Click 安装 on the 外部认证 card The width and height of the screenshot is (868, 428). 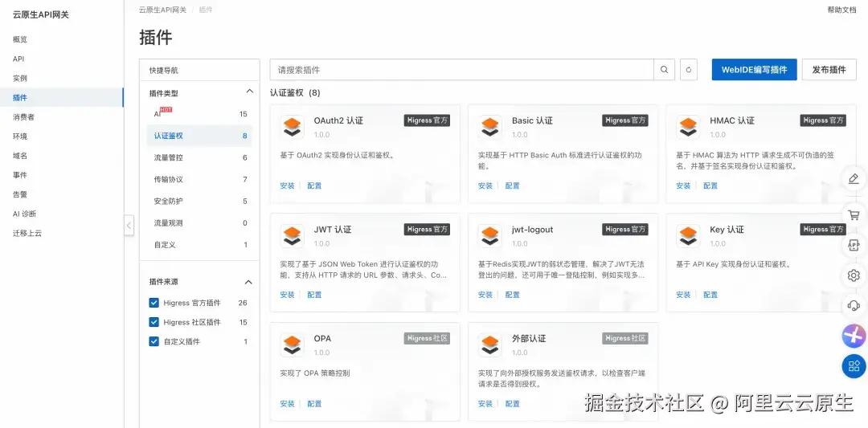[x=485, y=404]
